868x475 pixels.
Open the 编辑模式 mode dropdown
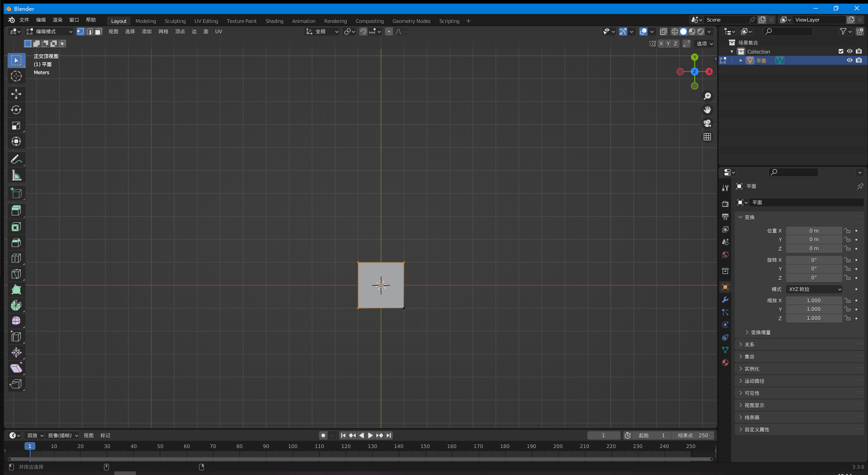click(49, 31)
